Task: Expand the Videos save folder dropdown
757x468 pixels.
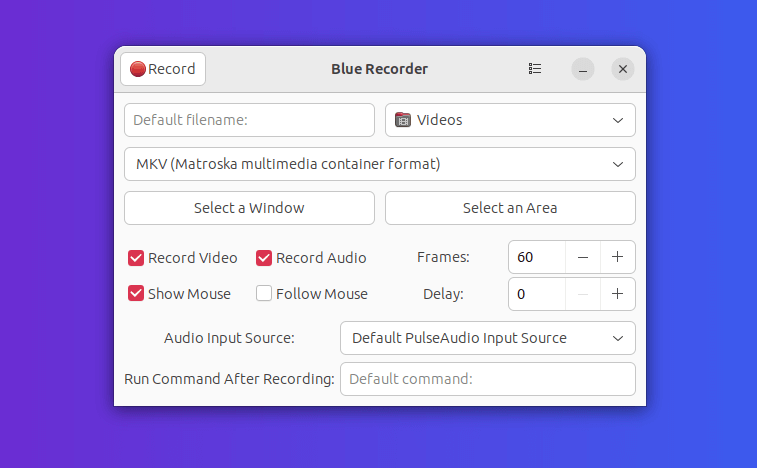Action: [x=617, y=120]
